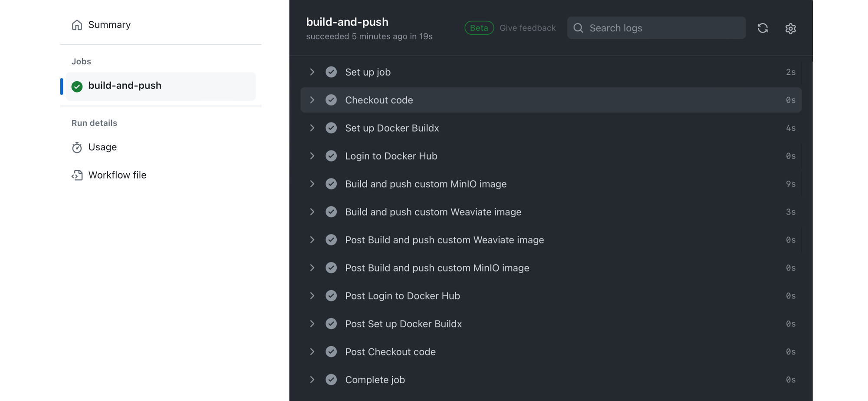Viewport: 868px width, 401px height.
Task: Click the Usage stopwatch icon
Action: [x=77, y=148]
